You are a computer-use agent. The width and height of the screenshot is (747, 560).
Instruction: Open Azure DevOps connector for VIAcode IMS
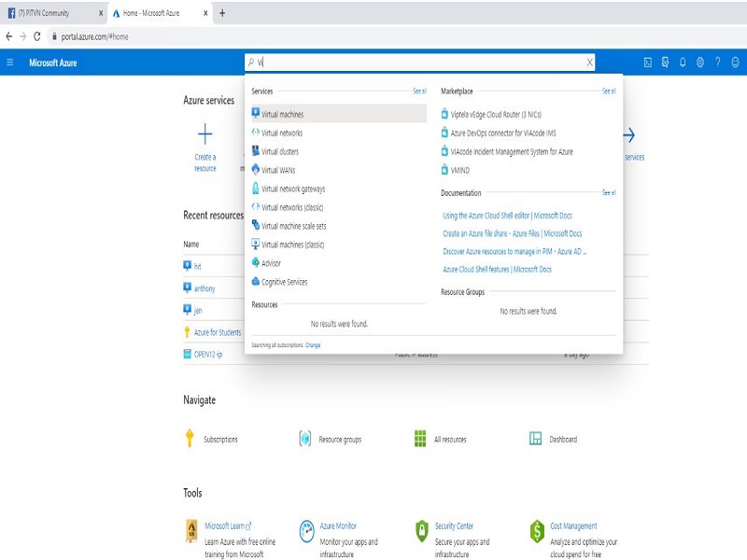pyautogui.click(x=503, y=133)
